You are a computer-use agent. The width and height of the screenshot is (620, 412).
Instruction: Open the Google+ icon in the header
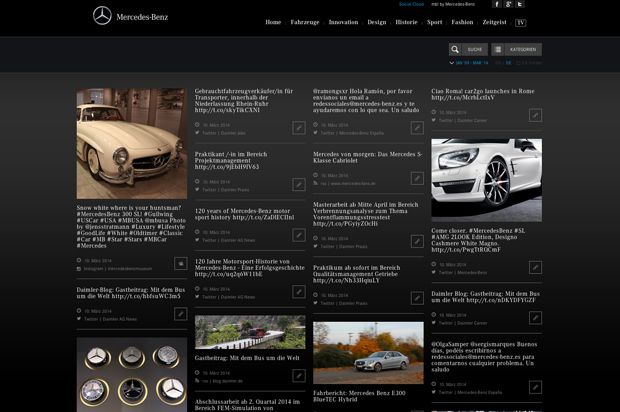point(508,4)
